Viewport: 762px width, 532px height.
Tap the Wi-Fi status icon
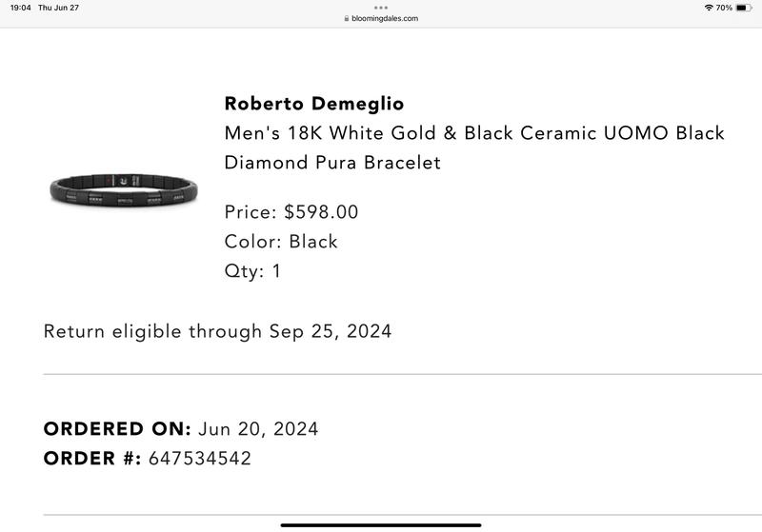709,8
